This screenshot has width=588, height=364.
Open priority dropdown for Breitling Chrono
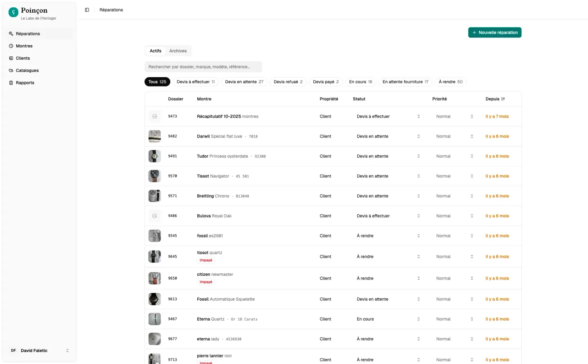[454, 196]
